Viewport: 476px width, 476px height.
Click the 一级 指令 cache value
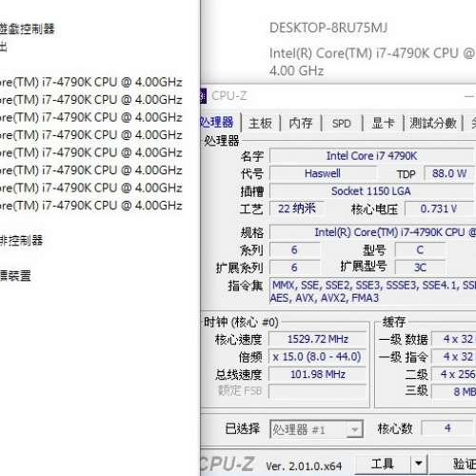point(454,357)
